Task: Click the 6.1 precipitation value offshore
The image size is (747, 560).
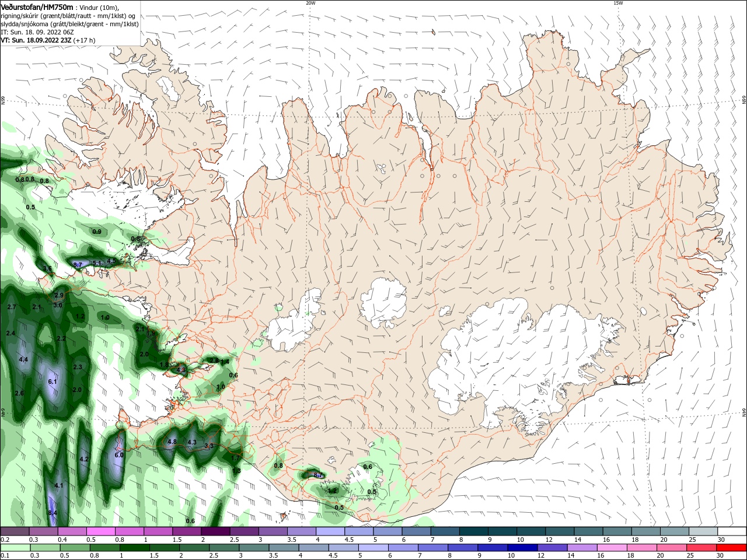Action: click(x=53, y=381)
